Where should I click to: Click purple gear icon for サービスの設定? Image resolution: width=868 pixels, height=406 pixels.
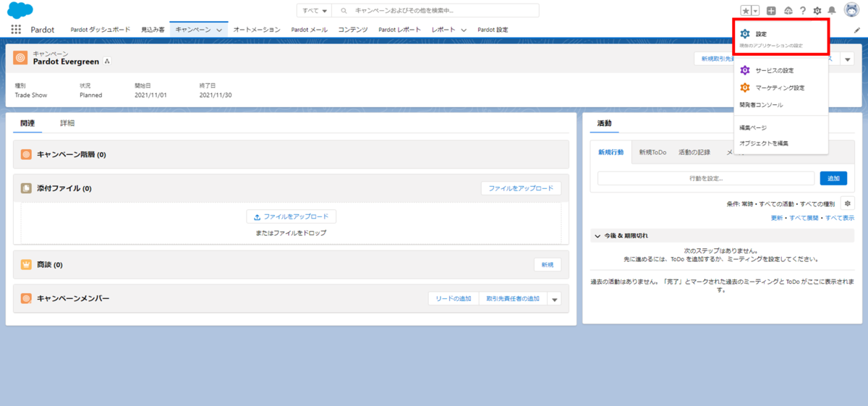745,70
